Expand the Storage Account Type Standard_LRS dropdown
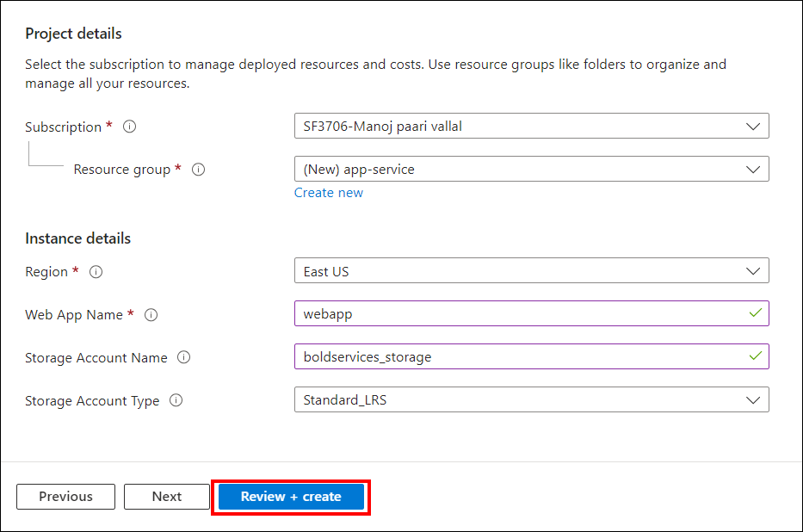This screenshot has width=803, height=532. (531, 400)
